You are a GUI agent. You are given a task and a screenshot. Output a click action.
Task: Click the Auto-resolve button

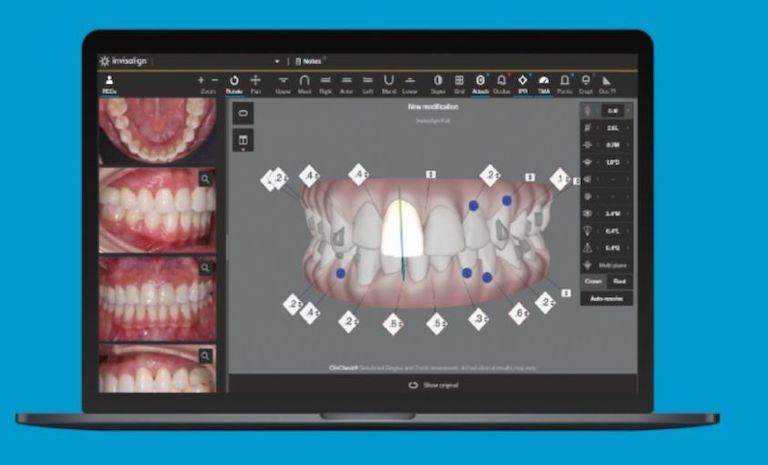tap(606, 298)
